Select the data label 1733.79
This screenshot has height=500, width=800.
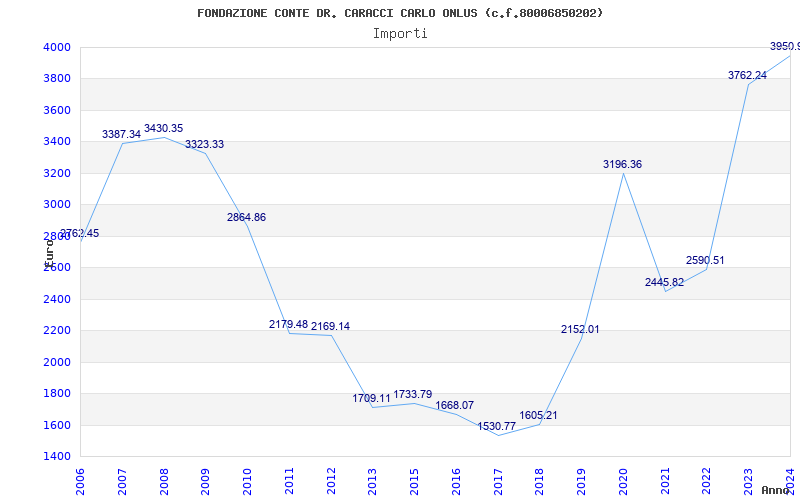click(x=413, y=394)
